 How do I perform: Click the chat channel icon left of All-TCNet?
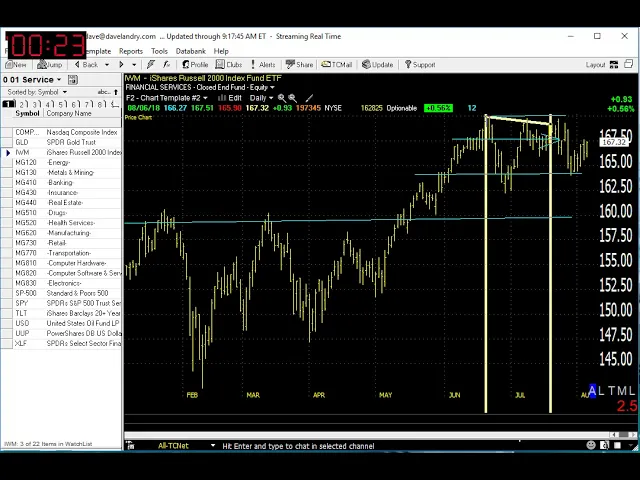(x=130, y=446)
